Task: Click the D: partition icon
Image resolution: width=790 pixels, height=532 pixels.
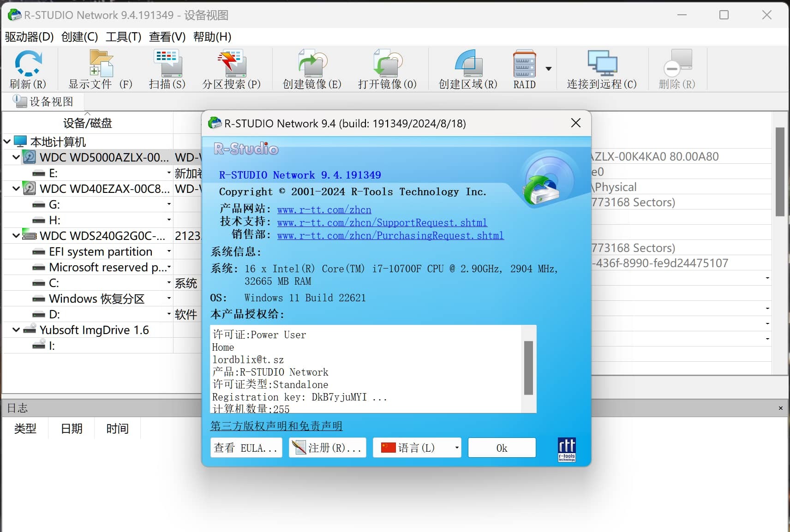Action: coord(39,314)
